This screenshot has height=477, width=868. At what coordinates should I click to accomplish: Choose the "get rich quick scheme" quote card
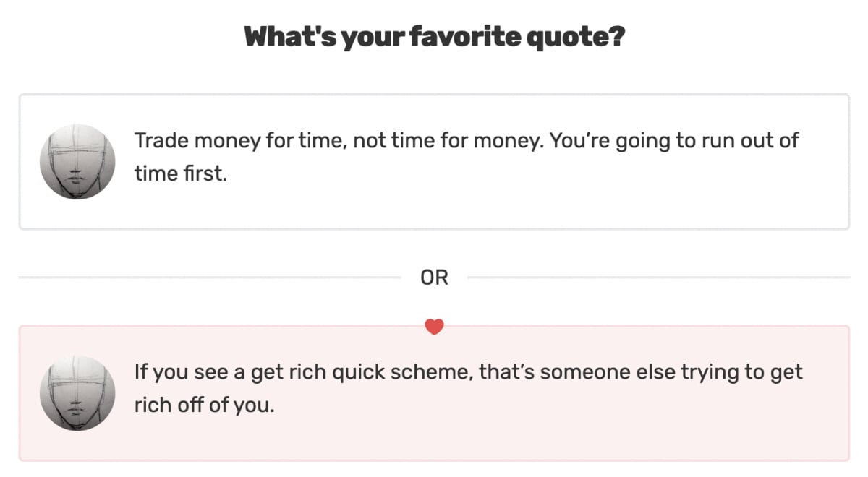434,393
